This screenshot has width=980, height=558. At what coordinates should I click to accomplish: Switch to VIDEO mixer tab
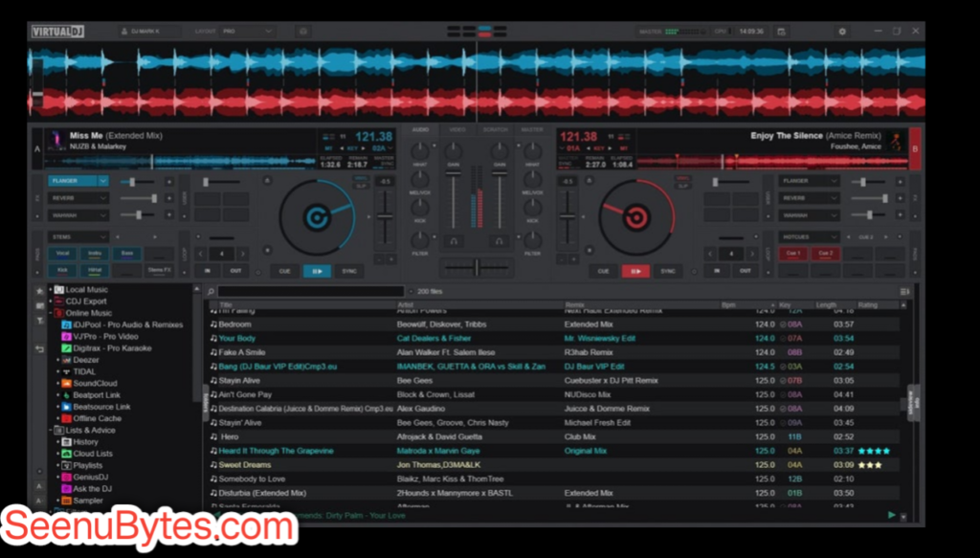457,129
